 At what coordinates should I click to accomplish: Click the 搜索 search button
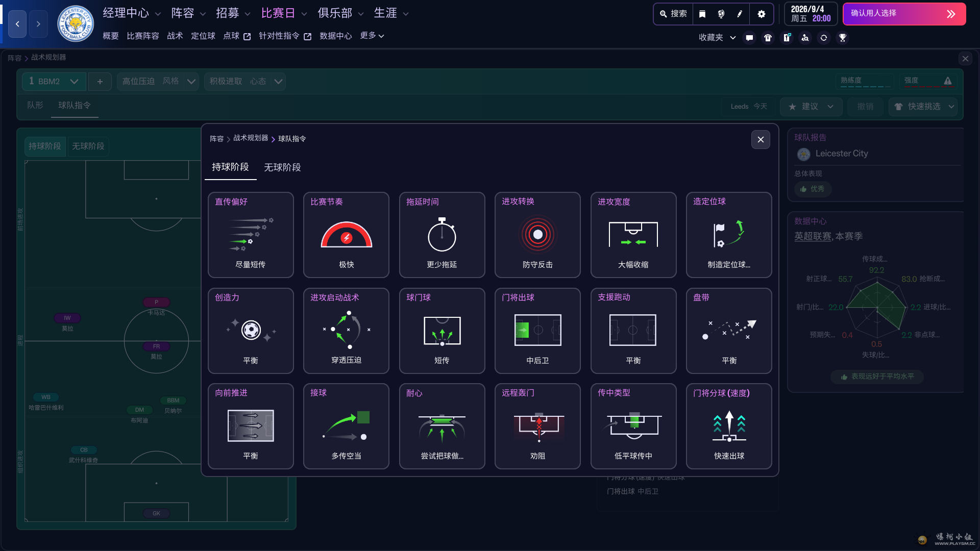pos(673,14)
